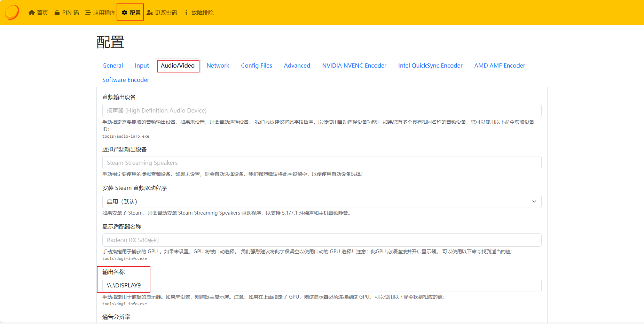Screen dimensions: 644x324
Task: Open the AMD AMF Encoder tab
Action: point(500,65)
